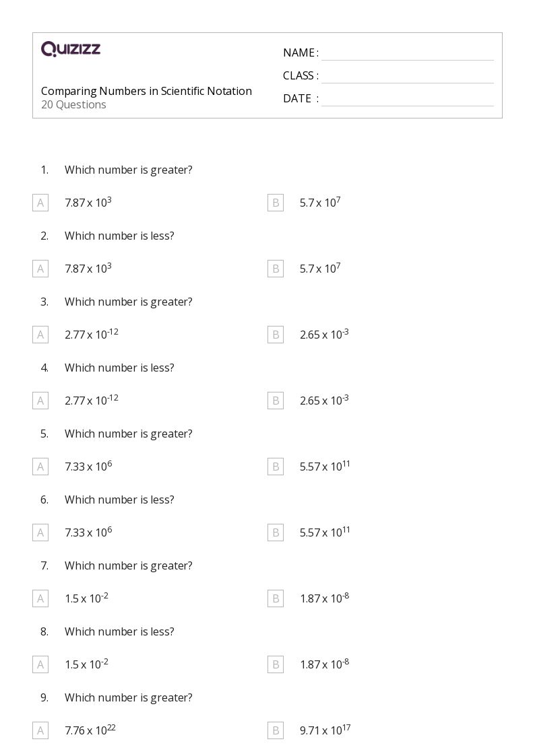Viewport: 535px width, 756px height.
Task: Click answer text 9.71 x 10^17
Action: pyautogui.click(x=325, y=730)
